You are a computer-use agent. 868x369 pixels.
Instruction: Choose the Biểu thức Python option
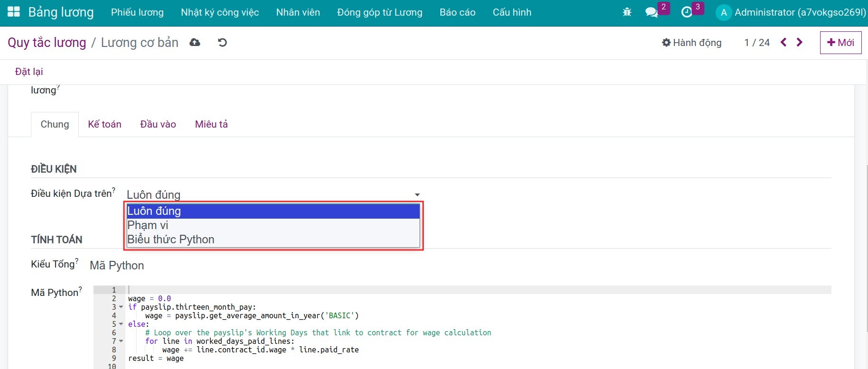coord(171,240)
